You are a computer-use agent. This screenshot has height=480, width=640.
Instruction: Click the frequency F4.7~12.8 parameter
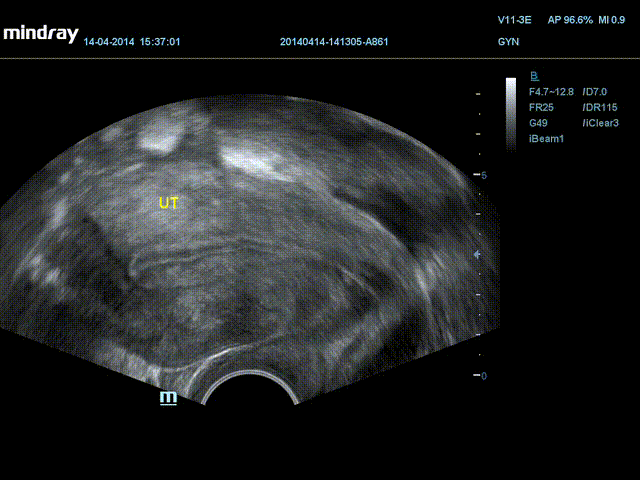click(552, 92)
